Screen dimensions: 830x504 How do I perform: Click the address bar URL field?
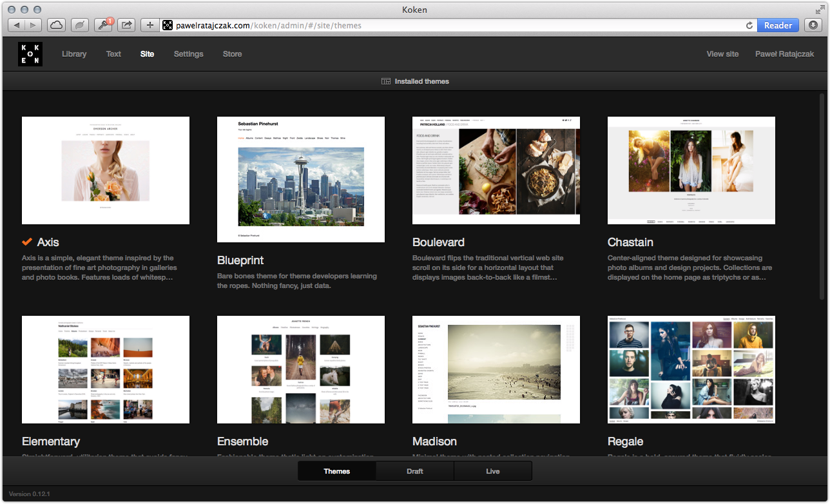pyautogui.click(x=458, y=26)
